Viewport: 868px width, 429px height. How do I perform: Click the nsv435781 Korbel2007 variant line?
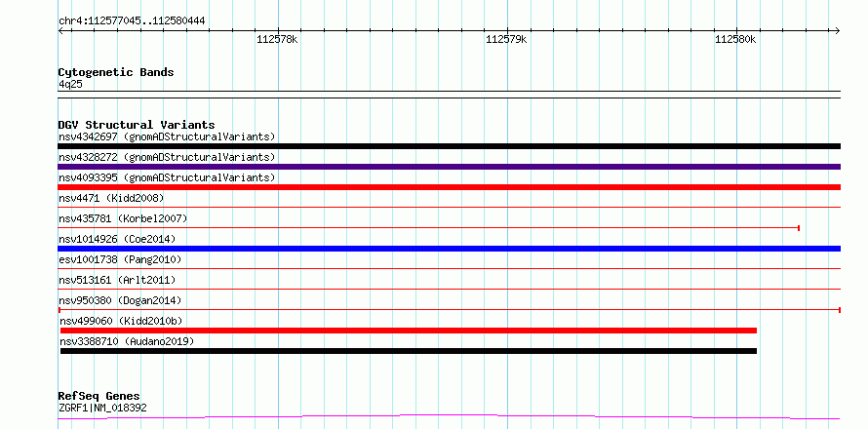click(x=429, y=227)
